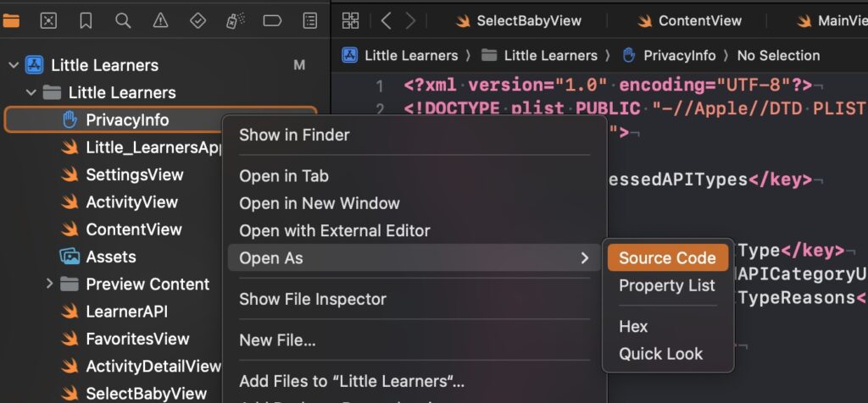Select Source Code in Open As submenu
The height and width of the screenshot is (403, 868).
pyautogui.click(x=668, y=257)
